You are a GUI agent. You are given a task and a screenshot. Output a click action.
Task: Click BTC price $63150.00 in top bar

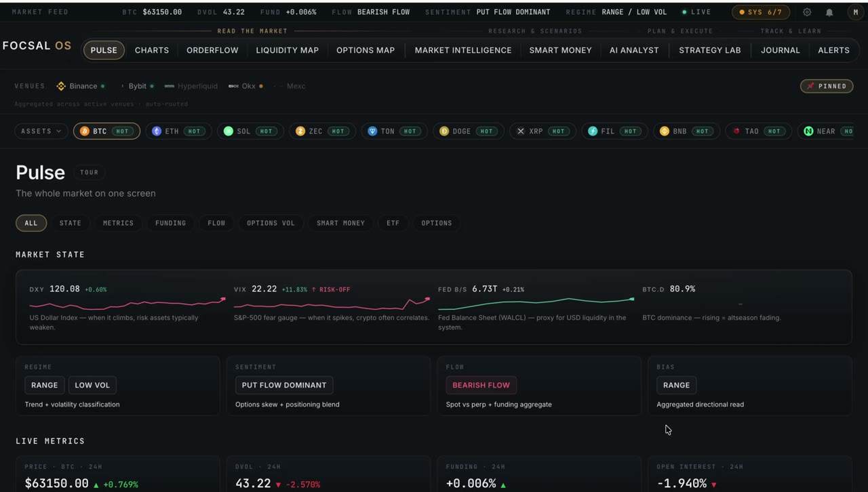162,12
